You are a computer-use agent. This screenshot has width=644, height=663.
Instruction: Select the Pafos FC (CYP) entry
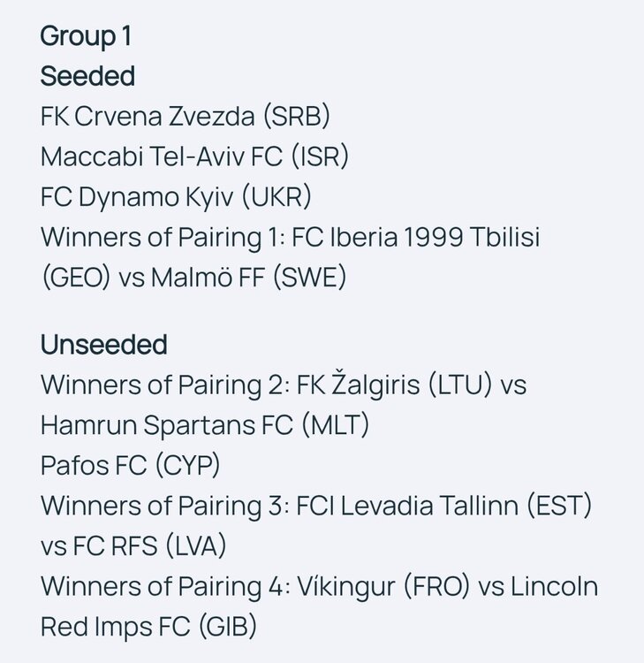tap(130, 465)
